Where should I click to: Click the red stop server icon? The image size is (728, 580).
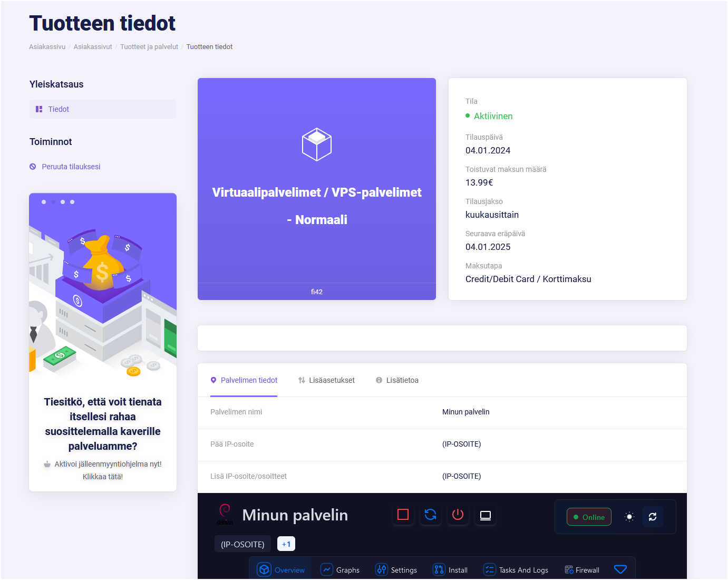pos(403,515)
